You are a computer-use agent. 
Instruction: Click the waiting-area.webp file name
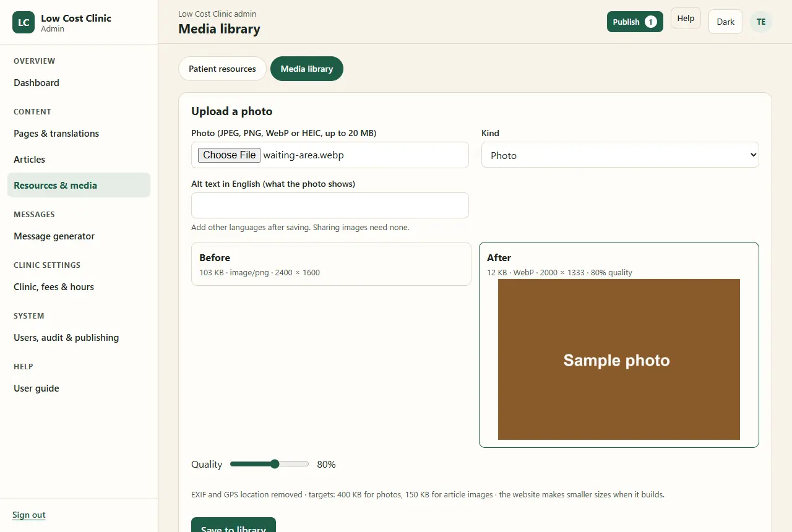pos(303,155)
